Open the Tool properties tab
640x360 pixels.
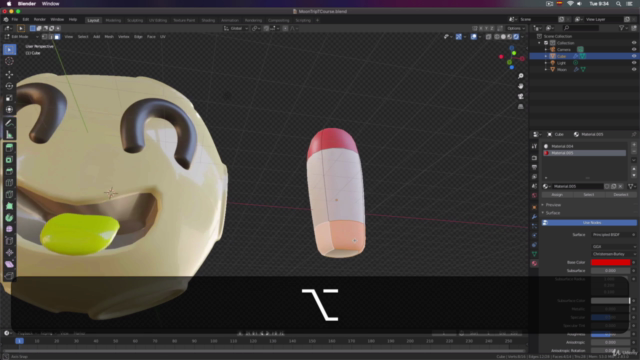534,146
